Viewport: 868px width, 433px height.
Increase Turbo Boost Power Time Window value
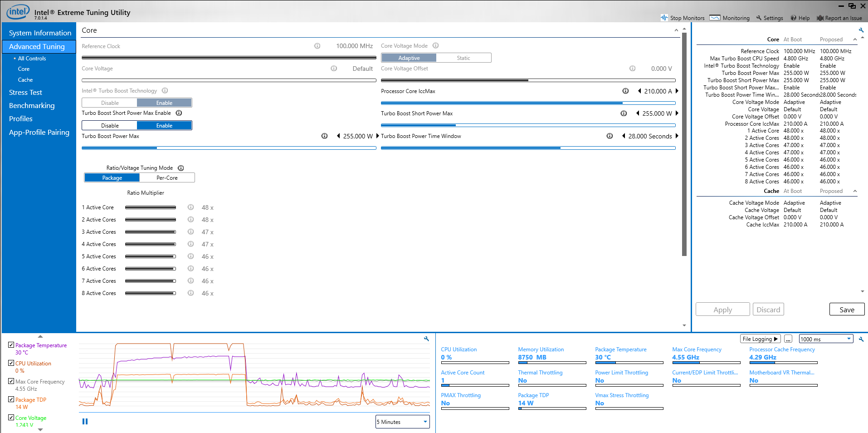coord(677,136)
